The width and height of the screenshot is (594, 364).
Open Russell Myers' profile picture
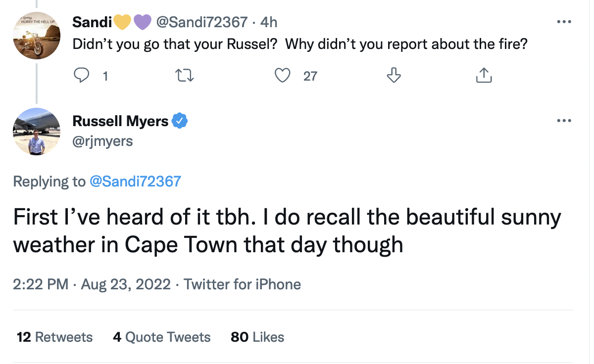point(36,132)
